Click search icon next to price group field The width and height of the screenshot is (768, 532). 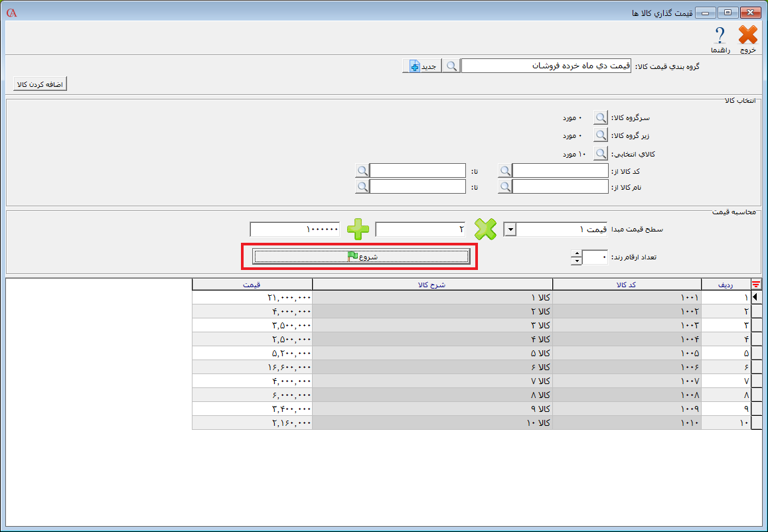tap(451, 66)
